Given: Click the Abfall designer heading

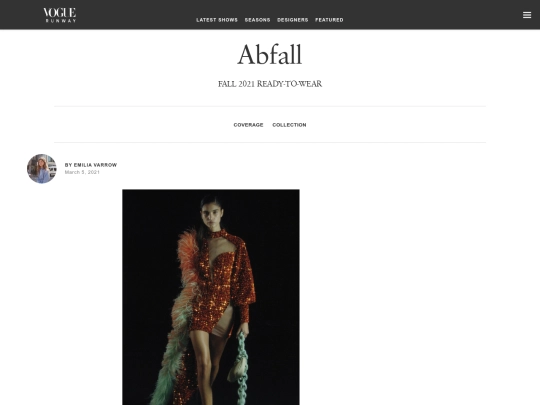Looking at the screenshot, I should (x=270, y=54).
